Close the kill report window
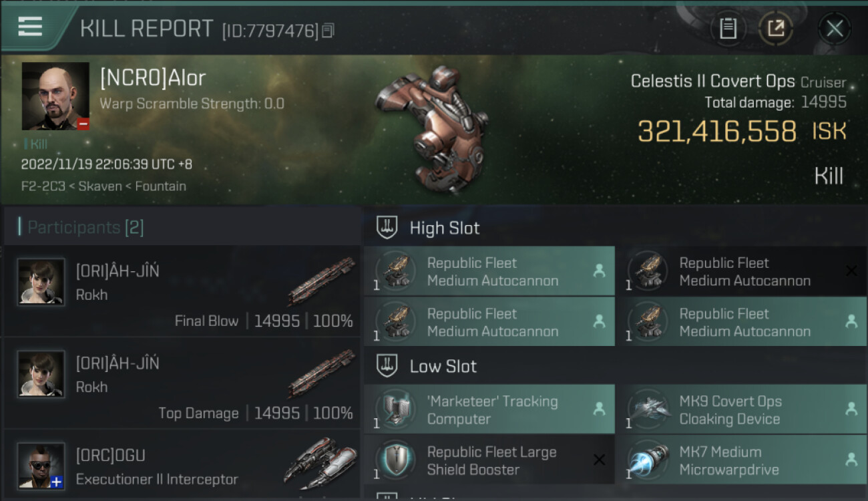The height and width of the screenshot is (501, 868). click(835, 28)
